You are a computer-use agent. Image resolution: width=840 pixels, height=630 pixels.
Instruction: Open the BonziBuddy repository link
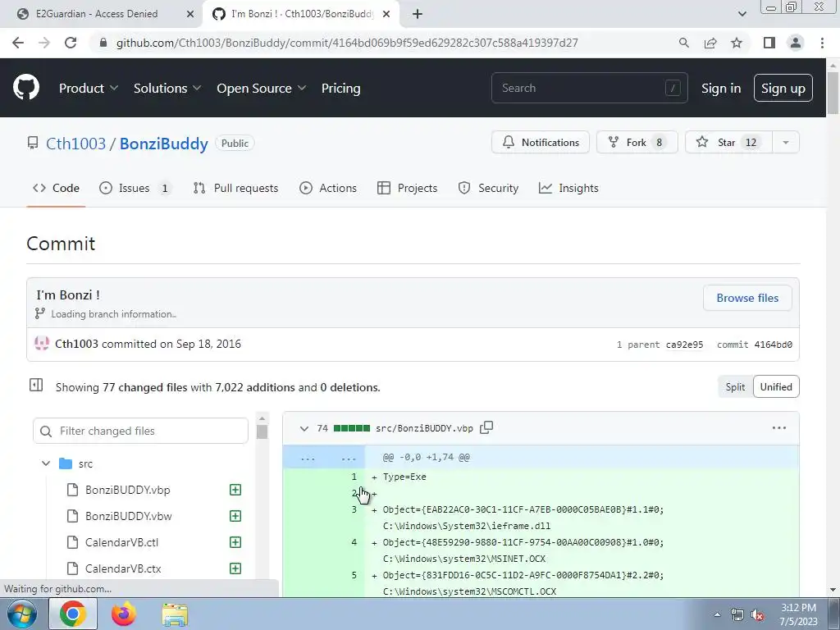click(x=163, y=144)
